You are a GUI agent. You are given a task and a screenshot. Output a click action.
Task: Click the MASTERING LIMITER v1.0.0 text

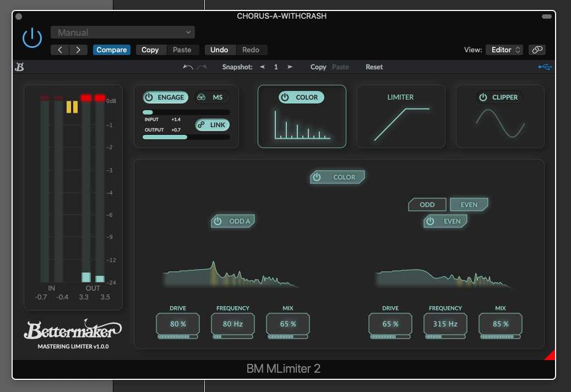pos(73,346)
